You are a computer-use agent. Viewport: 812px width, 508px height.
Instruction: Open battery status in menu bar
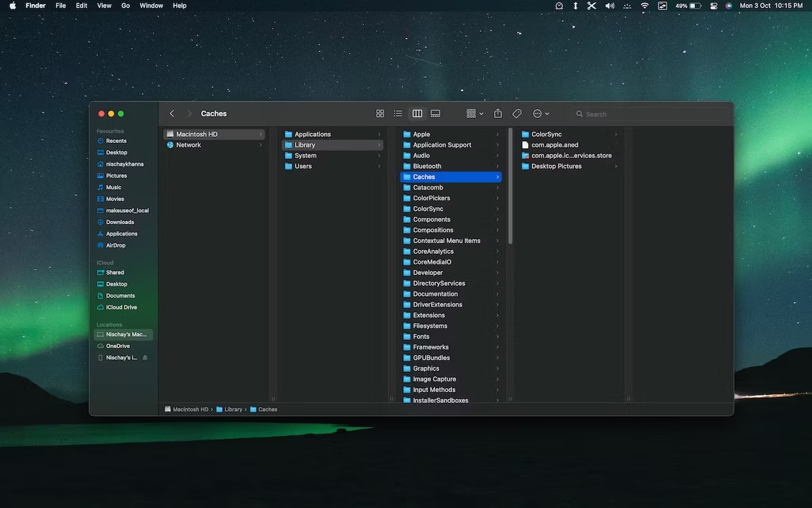click(x=689, y=5)
